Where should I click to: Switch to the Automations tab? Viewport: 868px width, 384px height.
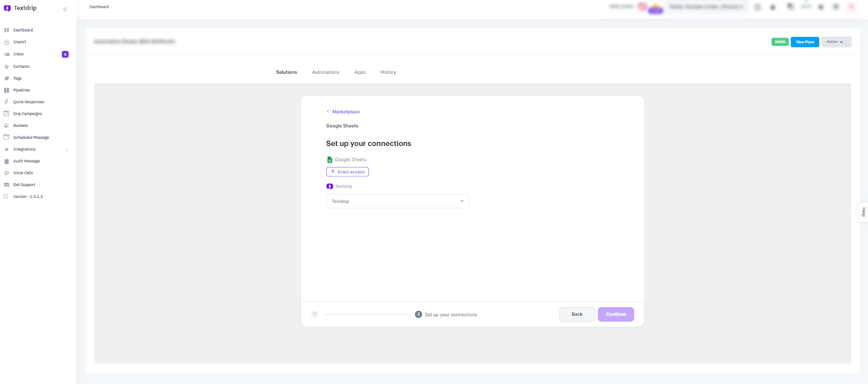click(325, 72)
